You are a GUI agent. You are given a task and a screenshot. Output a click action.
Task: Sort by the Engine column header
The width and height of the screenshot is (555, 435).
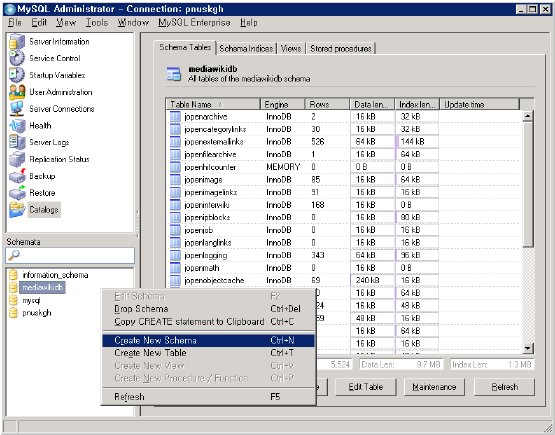coord(282,104)
